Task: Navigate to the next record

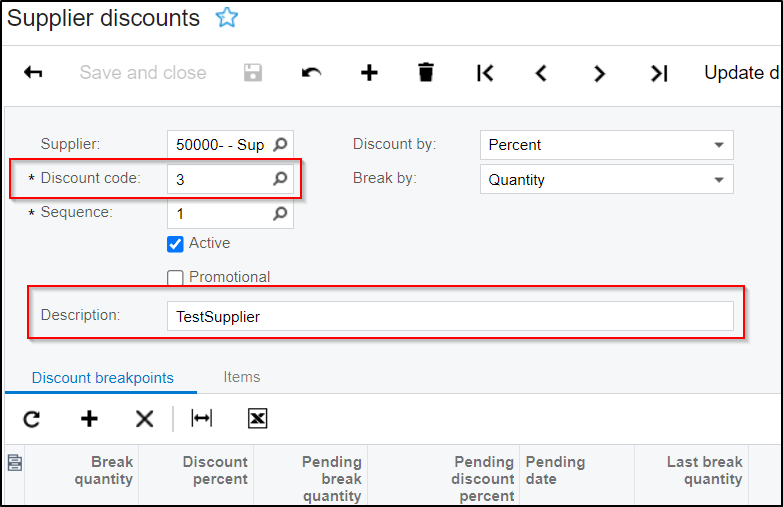Action: click(x=599, y=73)
